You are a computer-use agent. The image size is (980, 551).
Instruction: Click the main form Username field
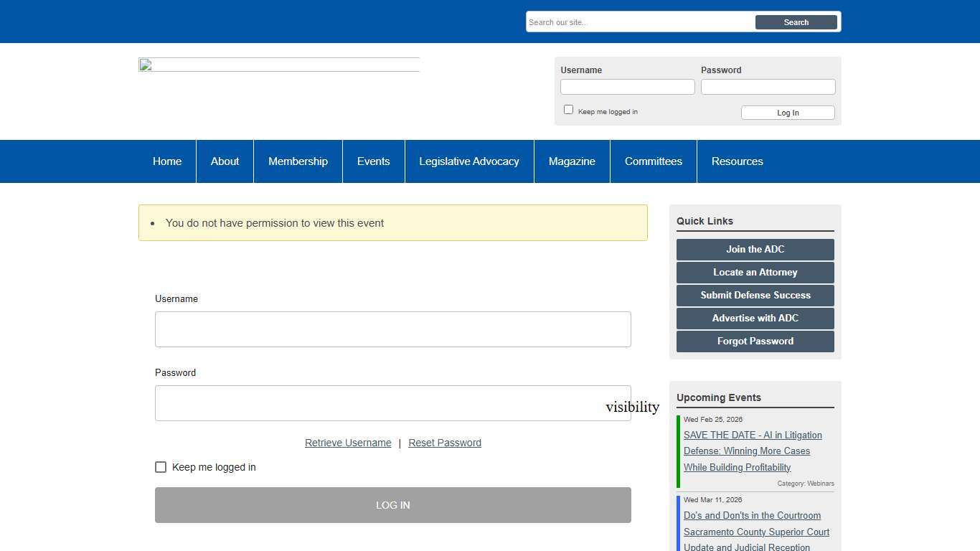[392, 329]
